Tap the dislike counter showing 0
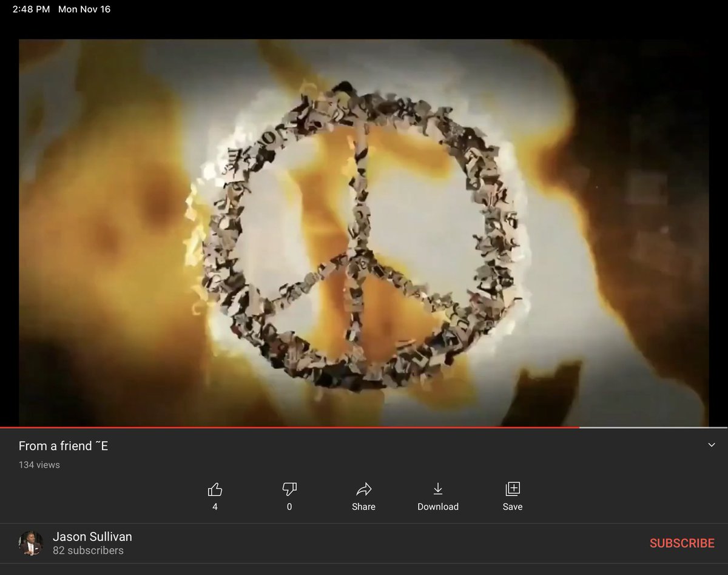The image size is (728, 575). coord(289,506)
